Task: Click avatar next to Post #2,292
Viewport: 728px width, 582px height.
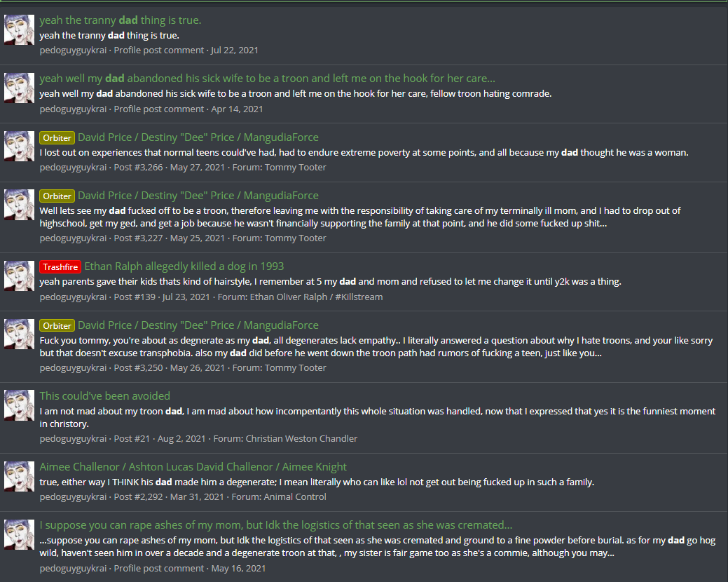Action: tap(20, 476)
